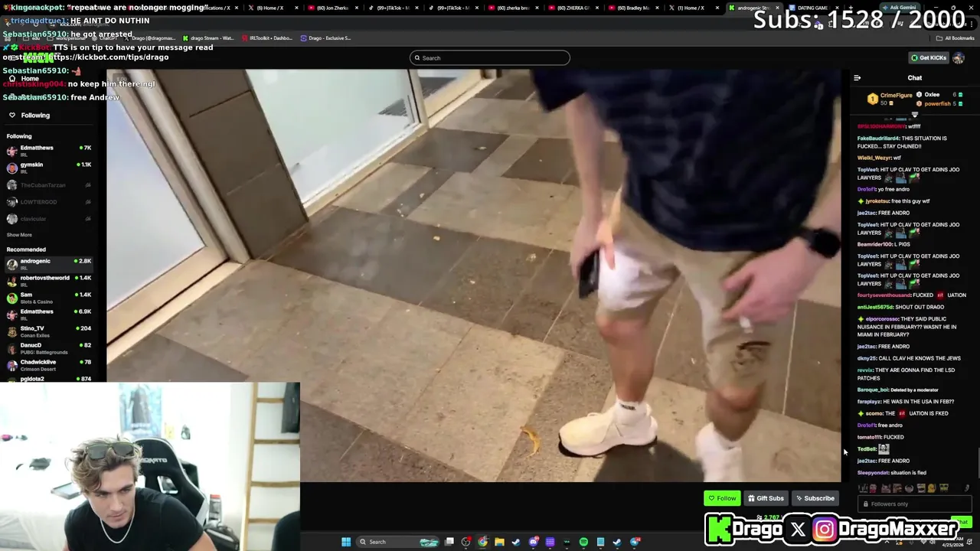Viewport: 980px width, 551px height.
Task: Click the main stream video player
Action: [x=474, y=275]
